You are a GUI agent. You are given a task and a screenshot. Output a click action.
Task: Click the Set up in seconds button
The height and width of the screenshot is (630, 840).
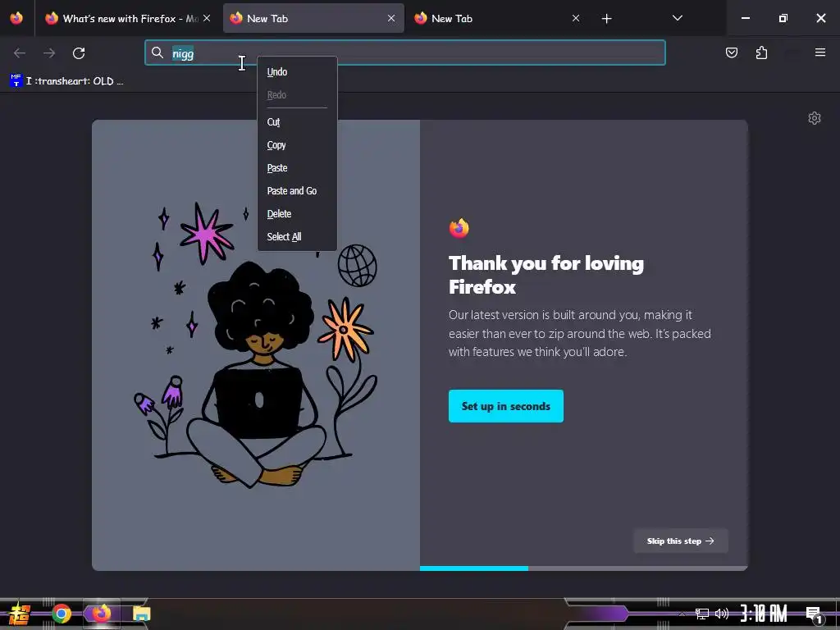coord(505,406)
